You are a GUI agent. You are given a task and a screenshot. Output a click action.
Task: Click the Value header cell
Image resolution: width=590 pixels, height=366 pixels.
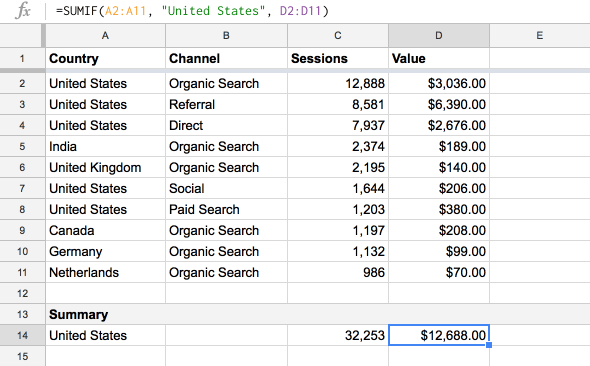tap(439, 59)
